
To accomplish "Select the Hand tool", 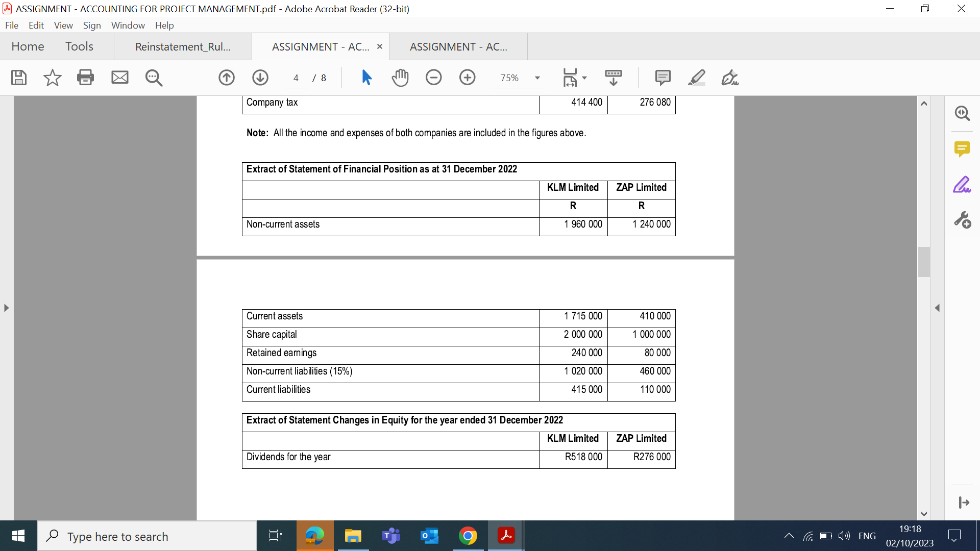I will coord(400,78).
